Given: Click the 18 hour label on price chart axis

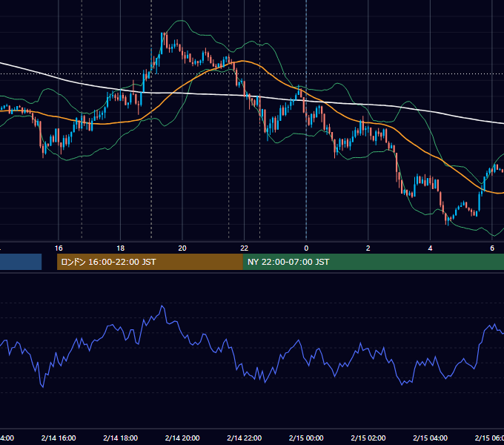Looking at the screenshot, I should (x=121, y=248).
